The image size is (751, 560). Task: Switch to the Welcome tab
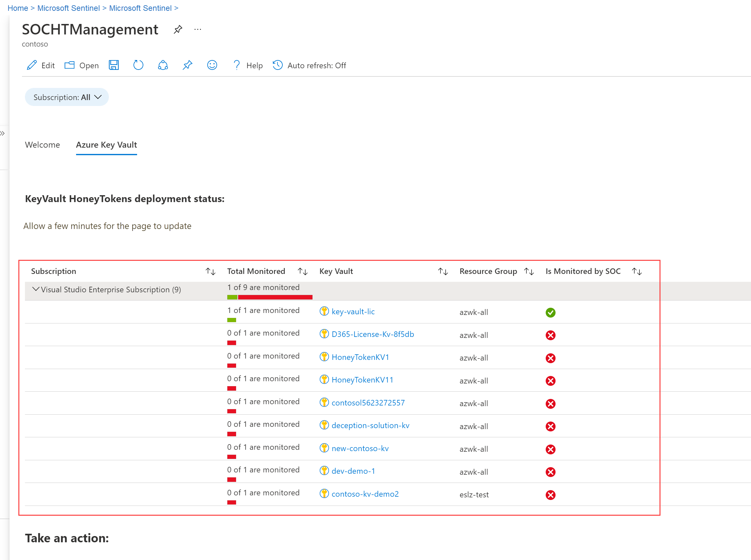[42, 145]
